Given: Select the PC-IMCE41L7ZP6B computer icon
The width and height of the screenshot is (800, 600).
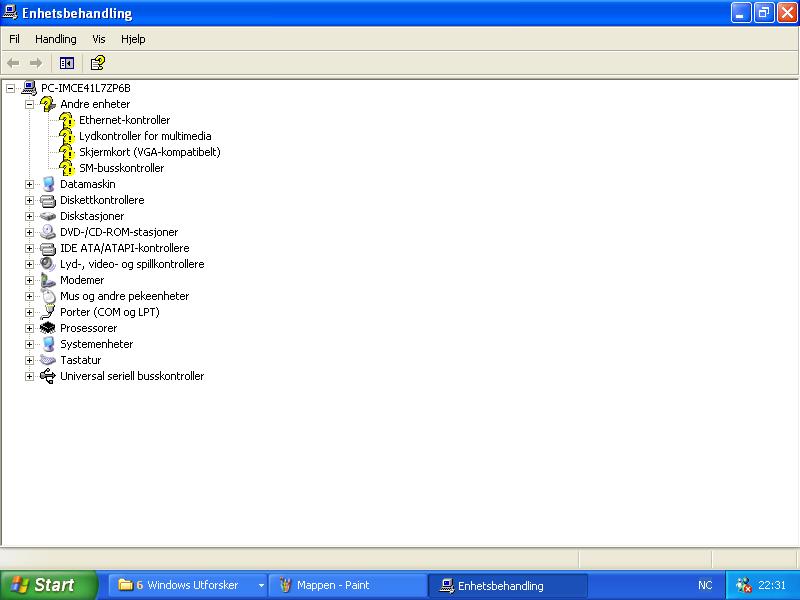Looking at the screenshot, I should [x=29, y=88].
